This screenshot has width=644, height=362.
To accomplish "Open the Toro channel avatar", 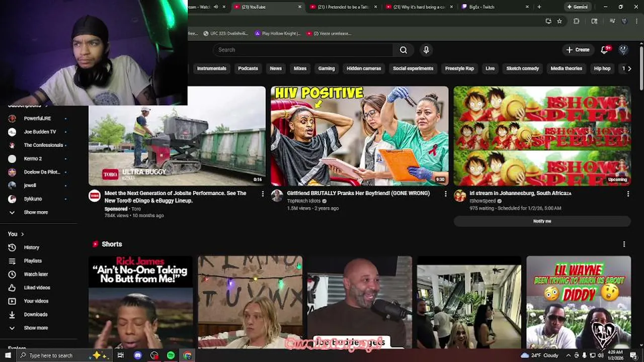I will pyautogui.click(x=95, y=196).
